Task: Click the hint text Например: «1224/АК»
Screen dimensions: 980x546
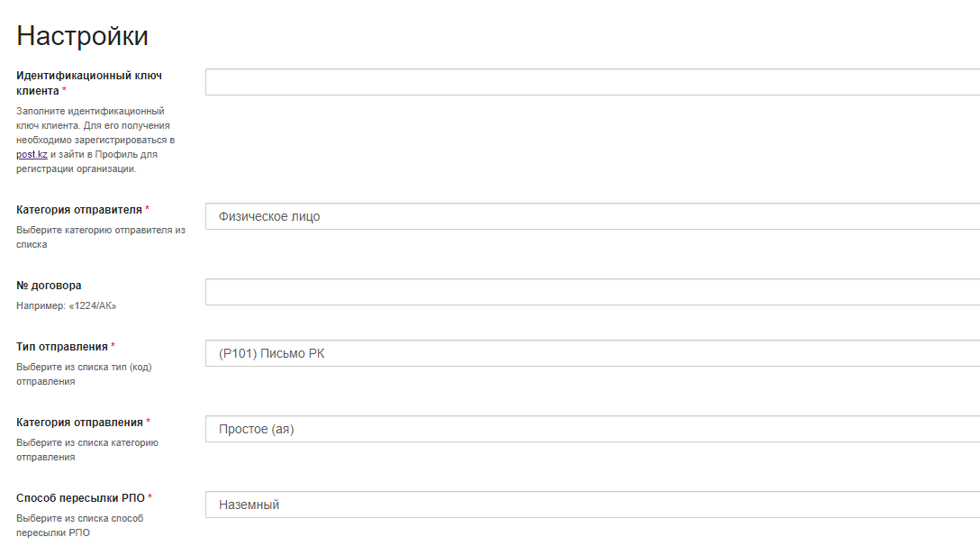Action: coord(67,305)
